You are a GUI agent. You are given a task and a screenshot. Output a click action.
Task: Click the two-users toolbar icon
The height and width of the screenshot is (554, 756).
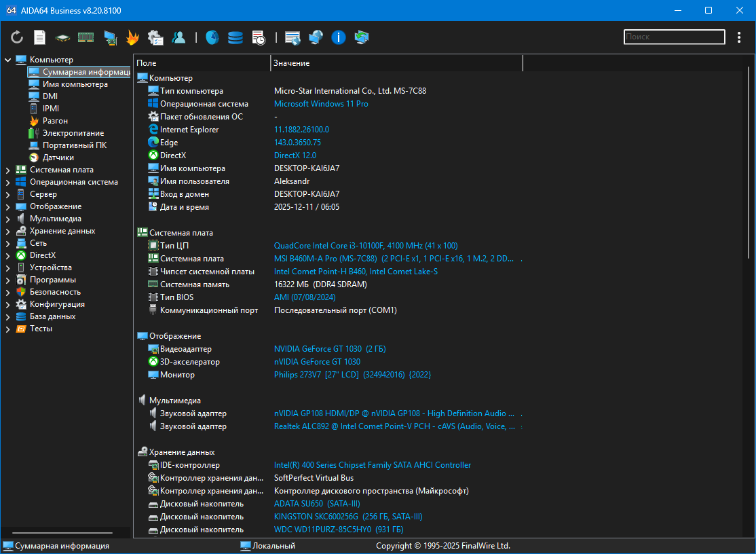point(178,37)
